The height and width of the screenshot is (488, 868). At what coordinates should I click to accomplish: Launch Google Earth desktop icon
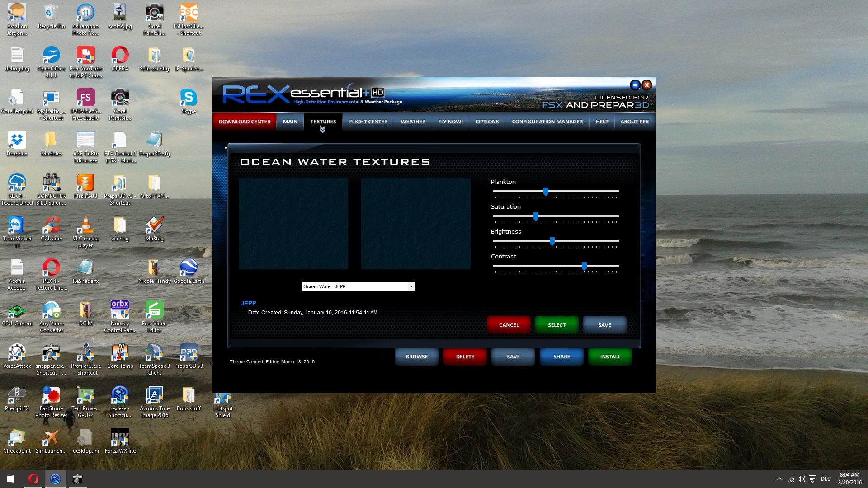coord(189,271)
